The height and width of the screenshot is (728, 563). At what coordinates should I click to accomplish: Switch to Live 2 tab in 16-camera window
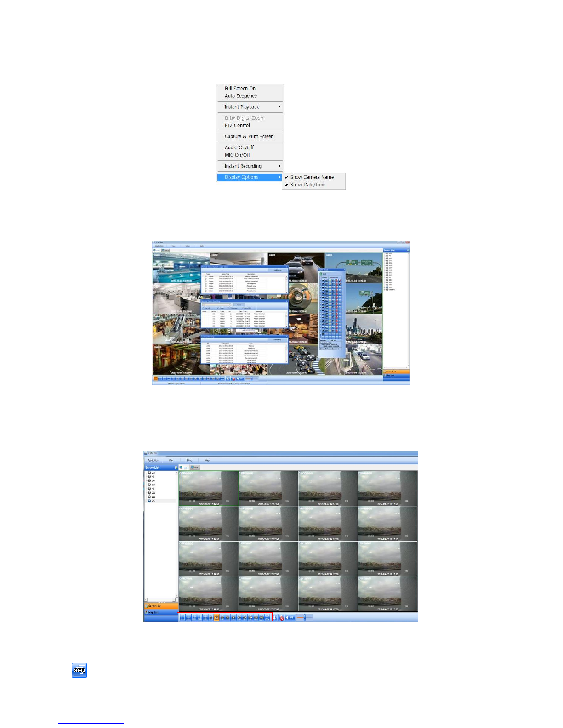click(195, 468)
